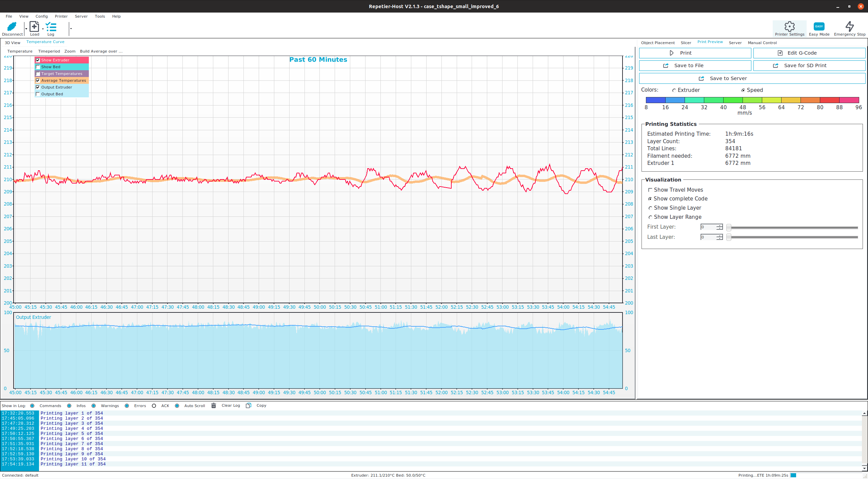Switch to Slicer tab

[x=686, y=43]
